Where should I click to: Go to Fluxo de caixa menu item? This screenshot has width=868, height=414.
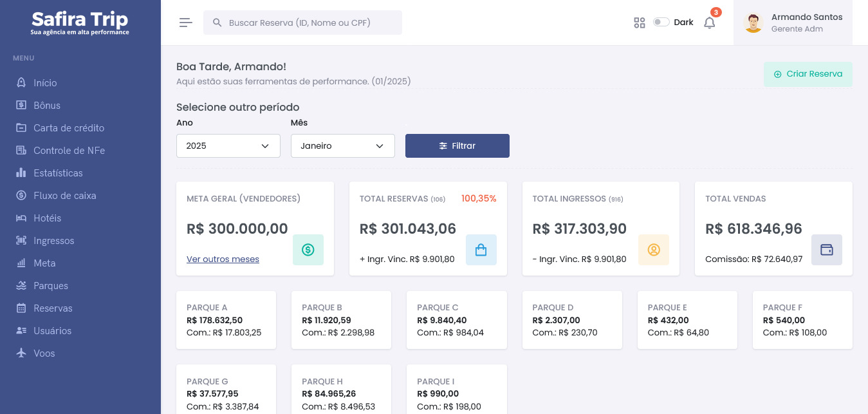tap(64, 196)
